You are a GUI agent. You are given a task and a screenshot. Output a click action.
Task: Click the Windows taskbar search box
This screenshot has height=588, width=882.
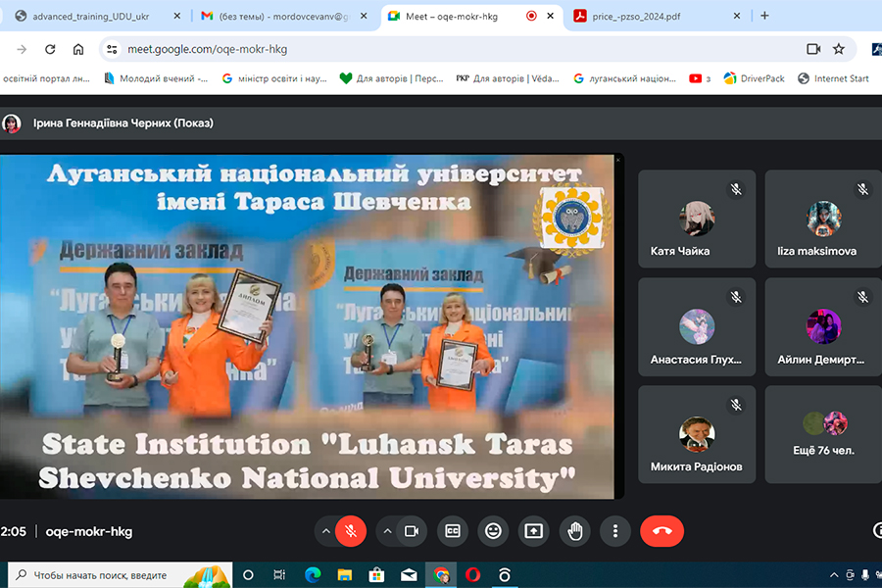tap(120, 575)
